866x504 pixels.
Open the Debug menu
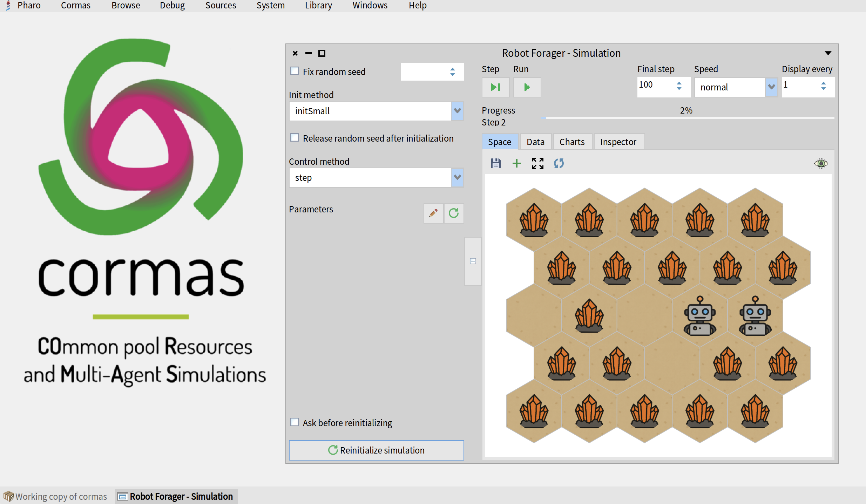click(172, 5)
